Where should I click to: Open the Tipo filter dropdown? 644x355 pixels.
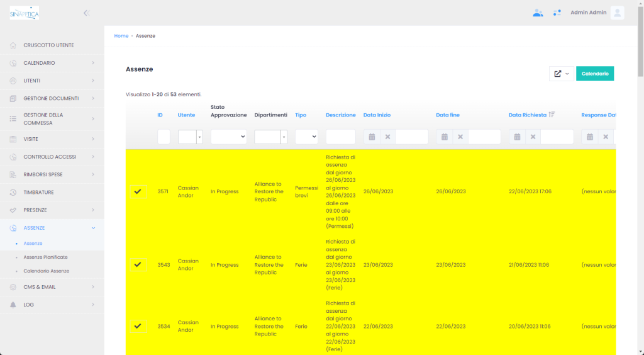pyautogui.click(x=306, y=137)
